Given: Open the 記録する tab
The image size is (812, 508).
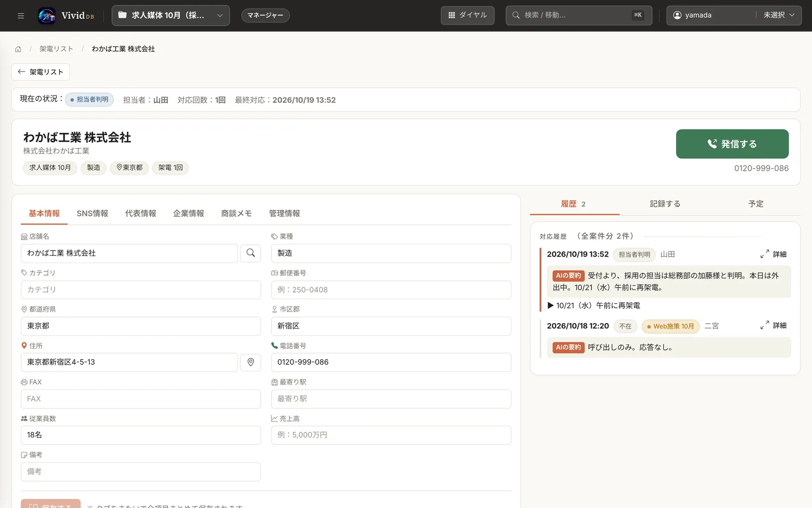Looking at the screenshot, I should [665, 204].
